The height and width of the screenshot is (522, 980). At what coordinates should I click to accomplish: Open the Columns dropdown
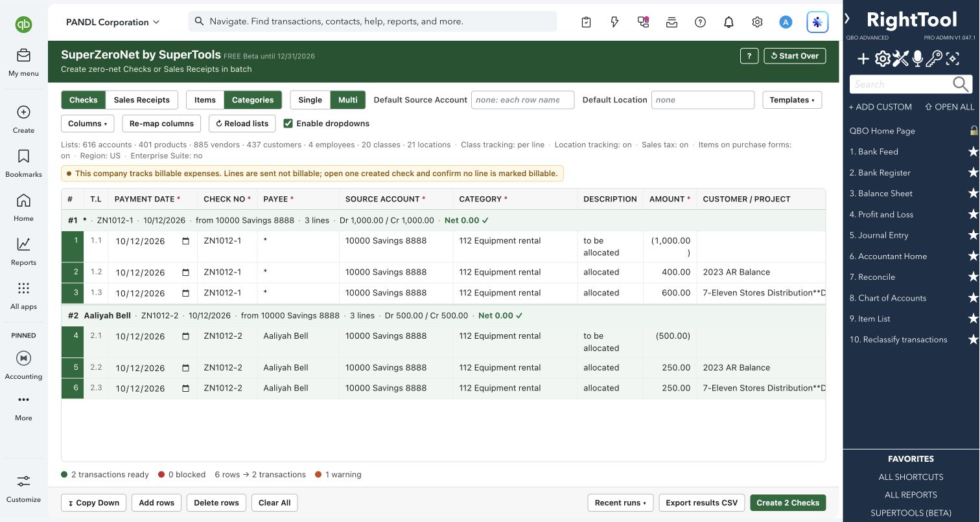click(87, 123)
